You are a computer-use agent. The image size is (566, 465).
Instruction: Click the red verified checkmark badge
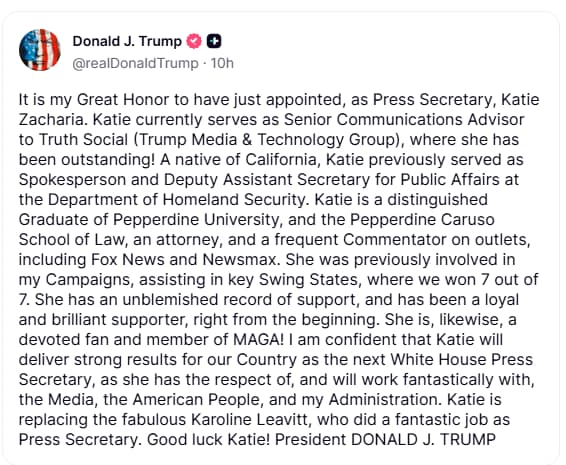click(x=194, y=42)
